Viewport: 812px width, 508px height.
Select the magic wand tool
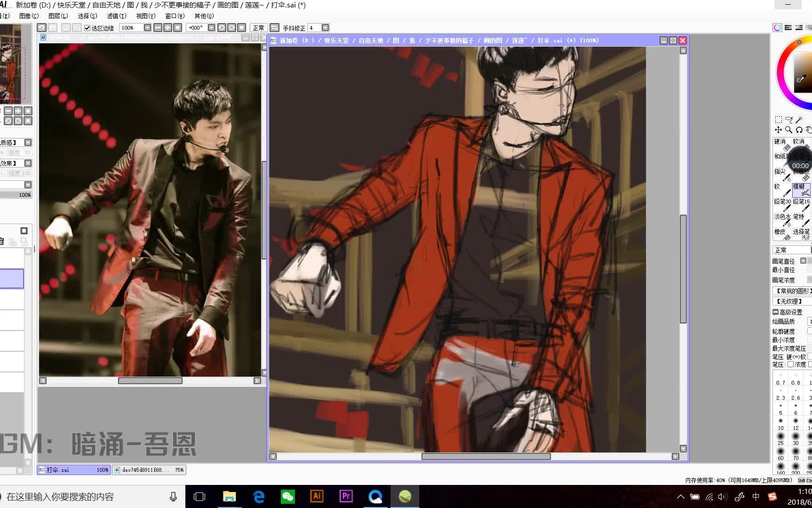pyautogui.click(x=799, y=120)
